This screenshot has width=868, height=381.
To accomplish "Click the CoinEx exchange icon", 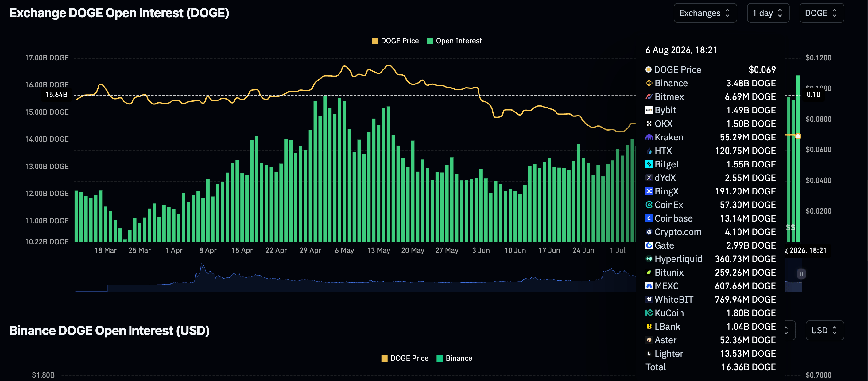I will point(649,205).
